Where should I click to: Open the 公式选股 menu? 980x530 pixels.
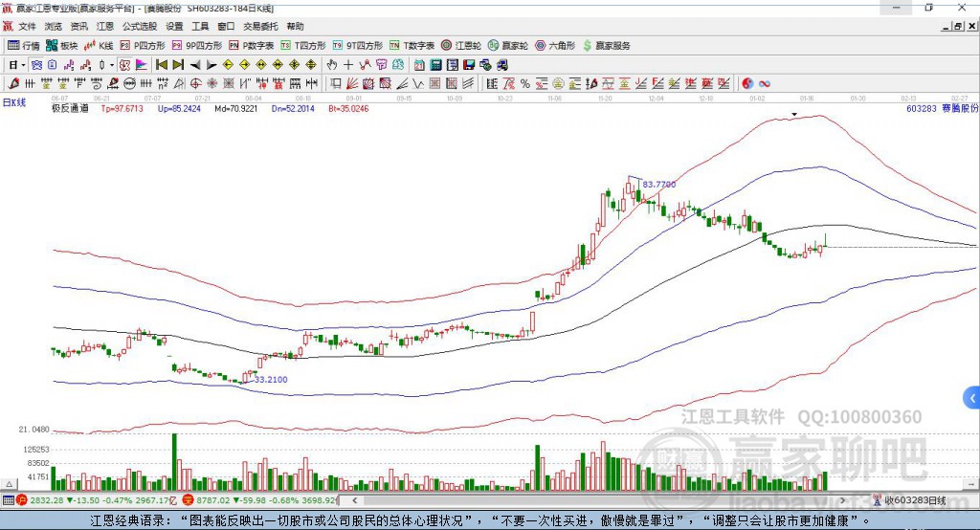point(140,26)
